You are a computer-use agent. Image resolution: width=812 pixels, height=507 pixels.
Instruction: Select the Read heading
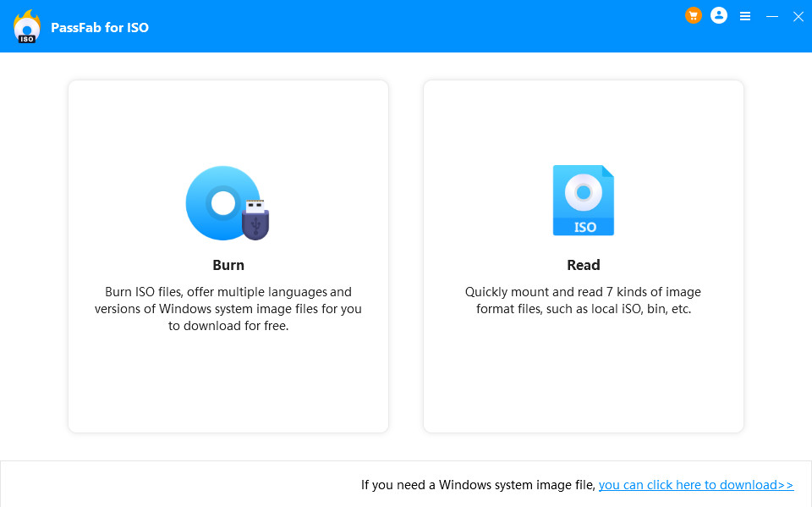584,265
